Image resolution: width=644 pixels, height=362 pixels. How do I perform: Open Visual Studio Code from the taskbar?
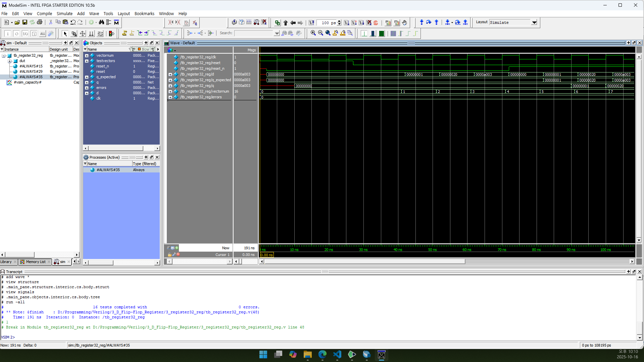point(337,355)
